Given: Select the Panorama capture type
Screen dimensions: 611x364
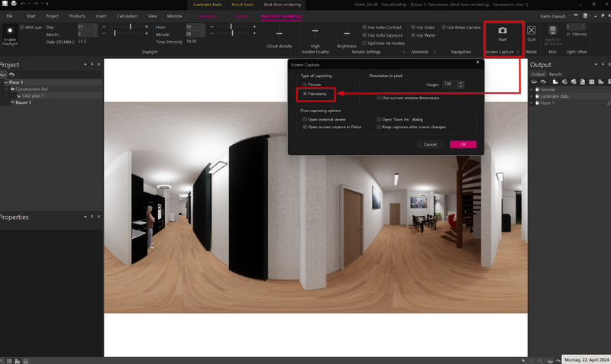Looking at the screenshot, I should click(305, 93).
